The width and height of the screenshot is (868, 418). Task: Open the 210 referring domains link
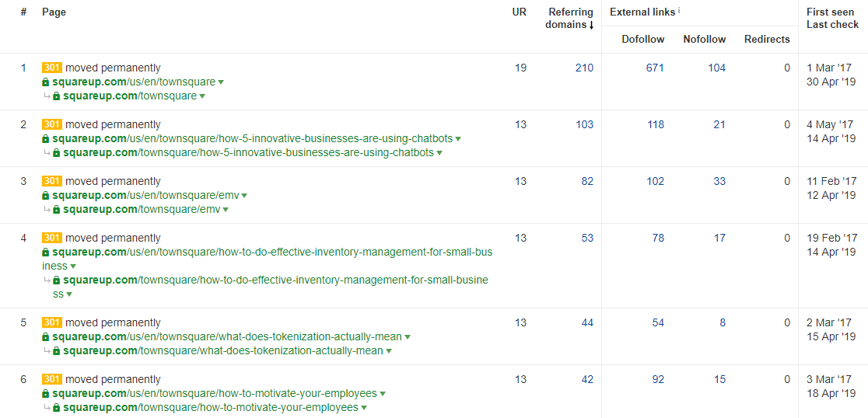click(584, 68)
